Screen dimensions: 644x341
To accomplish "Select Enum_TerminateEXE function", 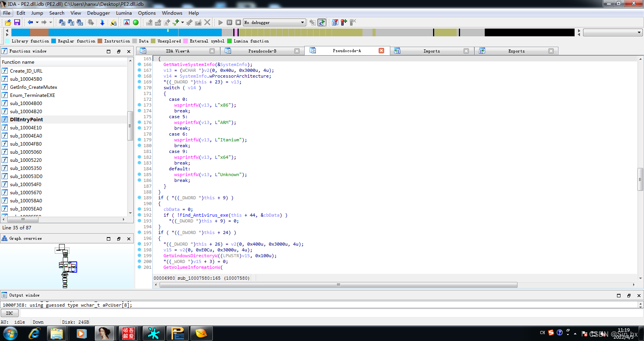I will [x=32, y=95].
